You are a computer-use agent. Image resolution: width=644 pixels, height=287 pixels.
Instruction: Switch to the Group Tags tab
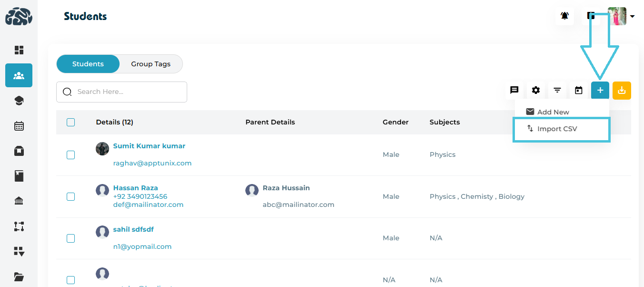[151, 64]
